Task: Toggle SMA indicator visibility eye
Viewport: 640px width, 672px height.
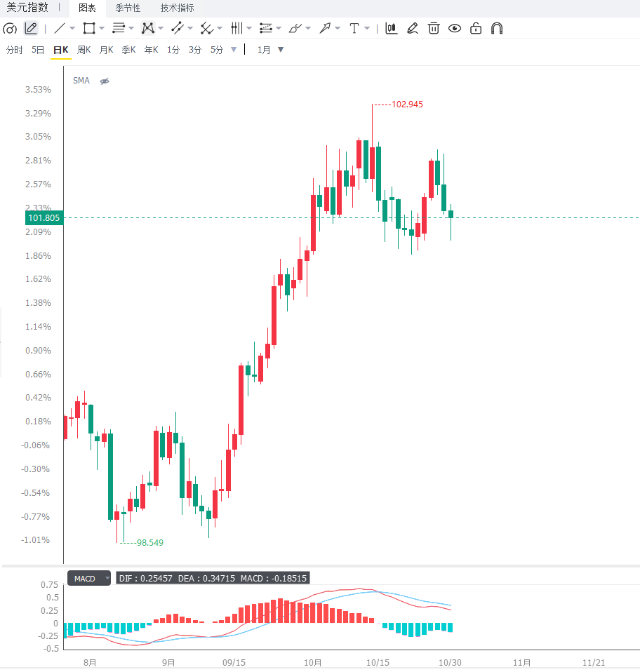Action: 105,81
